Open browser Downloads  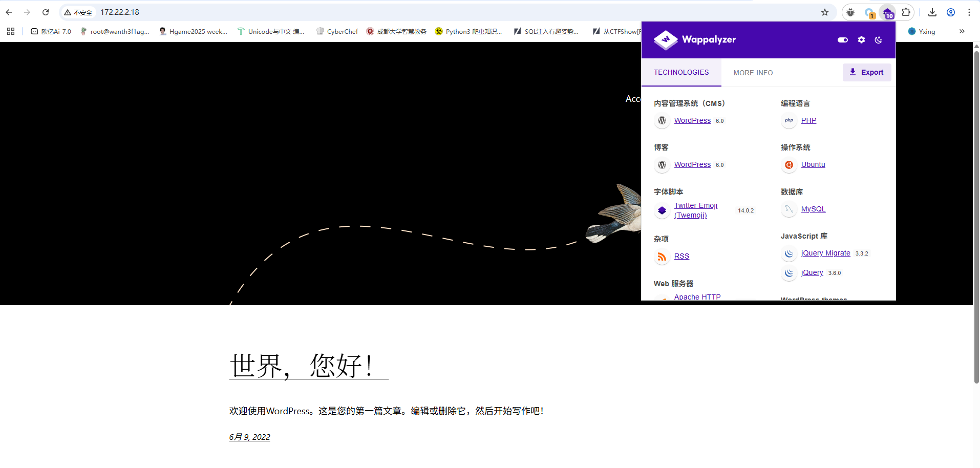[932, 12]
